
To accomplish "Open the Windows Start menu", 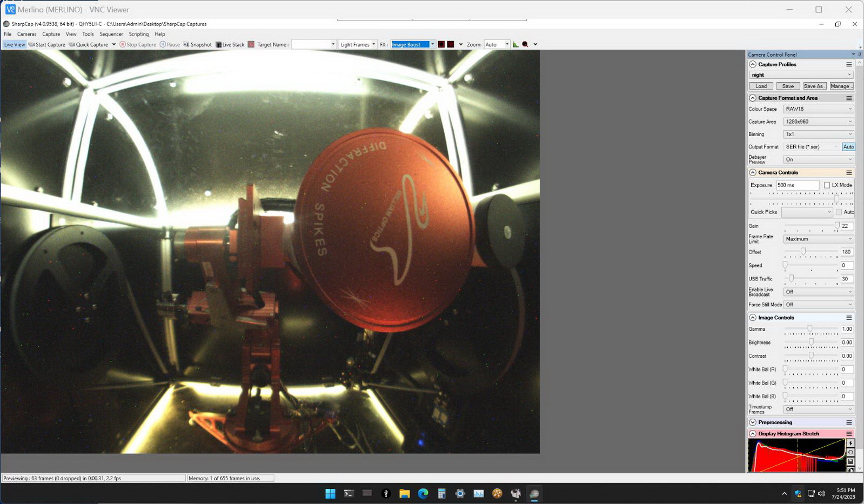I will (x=330, y=493).
